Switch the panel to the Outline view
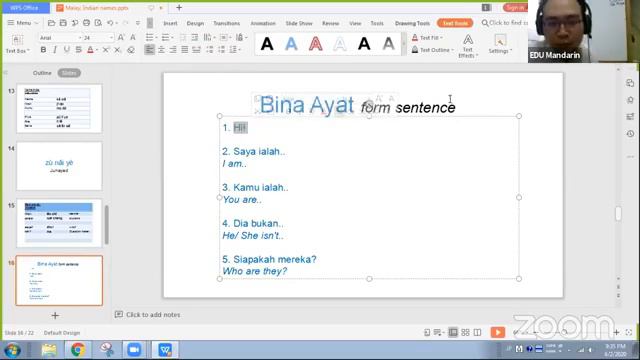 (42, 73)
